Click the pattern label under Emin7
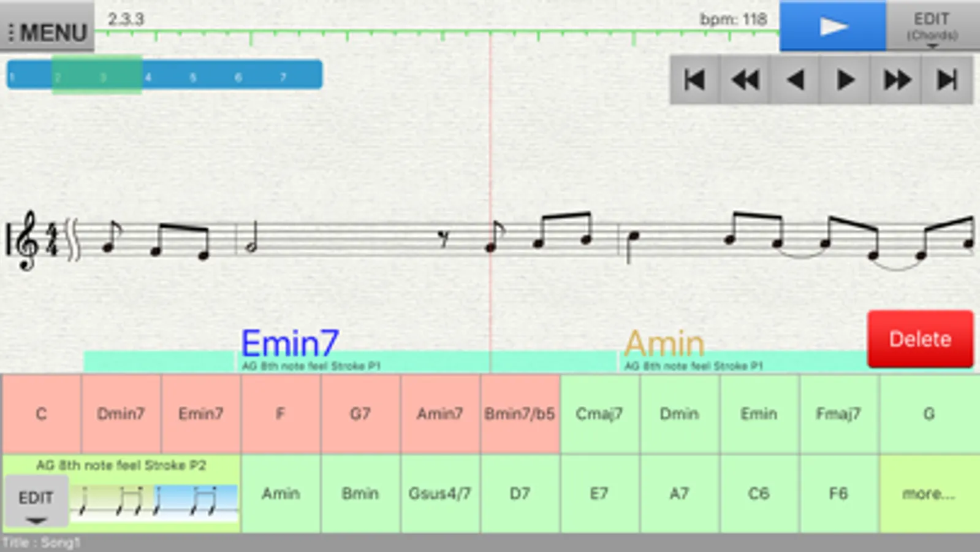This screenshot has width=980, height=552. [x=311, y=366]
